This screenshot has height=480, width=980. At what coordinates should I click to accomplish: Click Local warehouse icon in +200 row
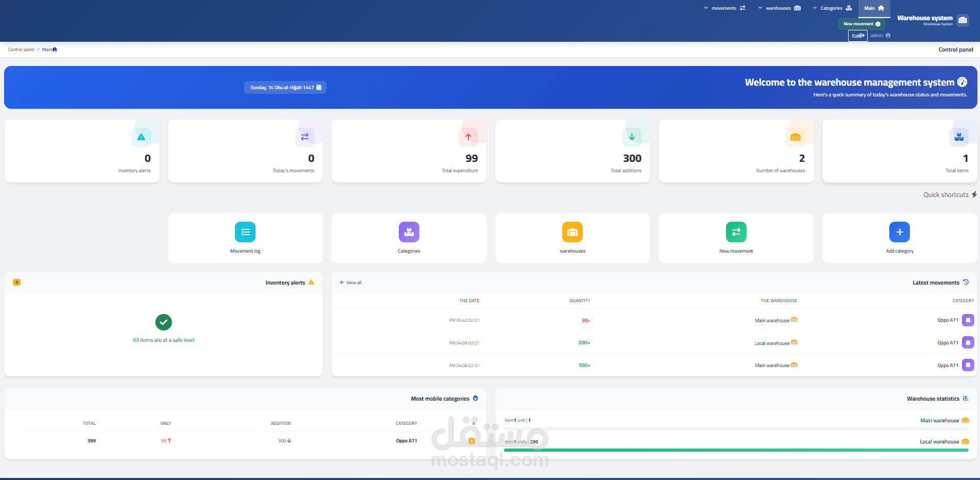pyautogui.click(x=794, y=342)
